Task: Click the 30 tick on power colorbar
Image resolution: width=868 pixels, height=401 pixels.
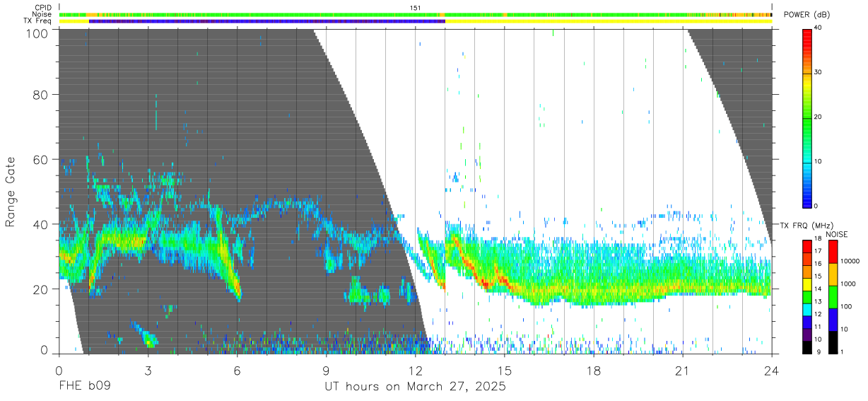Action: point(819,73)
